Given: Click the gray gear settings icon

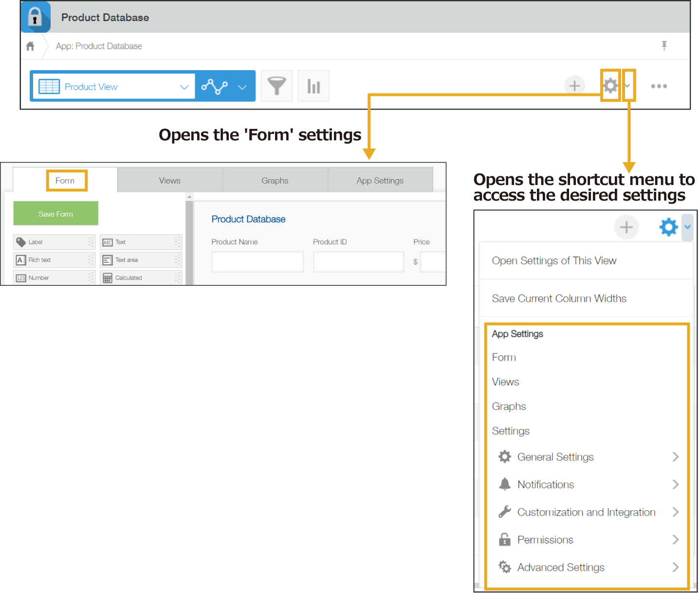Looking at the screenshot, I should [610, 86].
